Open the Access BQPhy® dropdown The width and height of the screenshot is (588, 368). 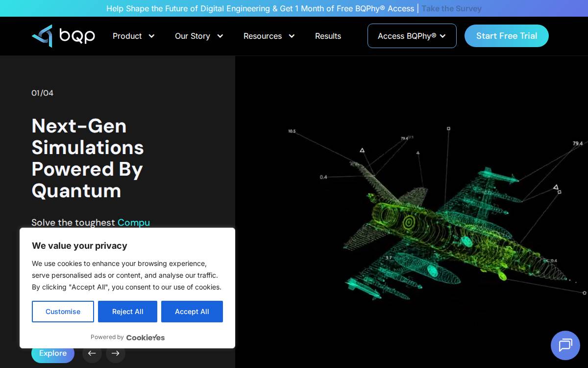pos(412,36)
